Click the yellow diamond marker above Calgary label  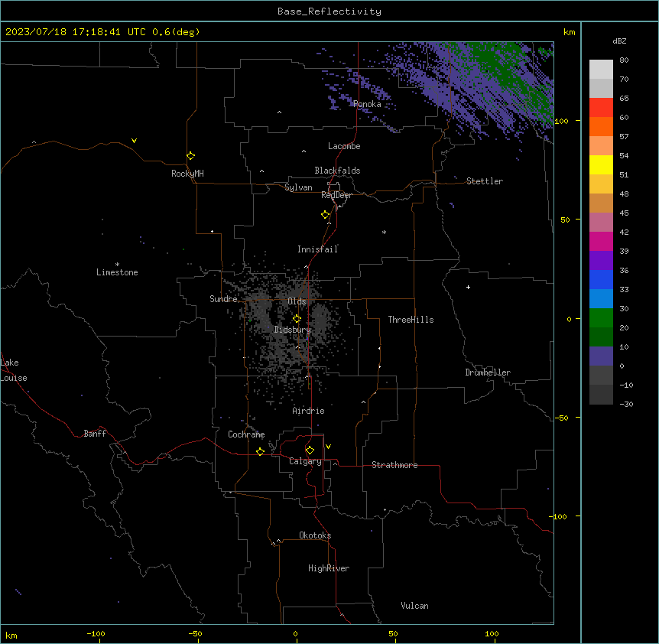point(310,450)
